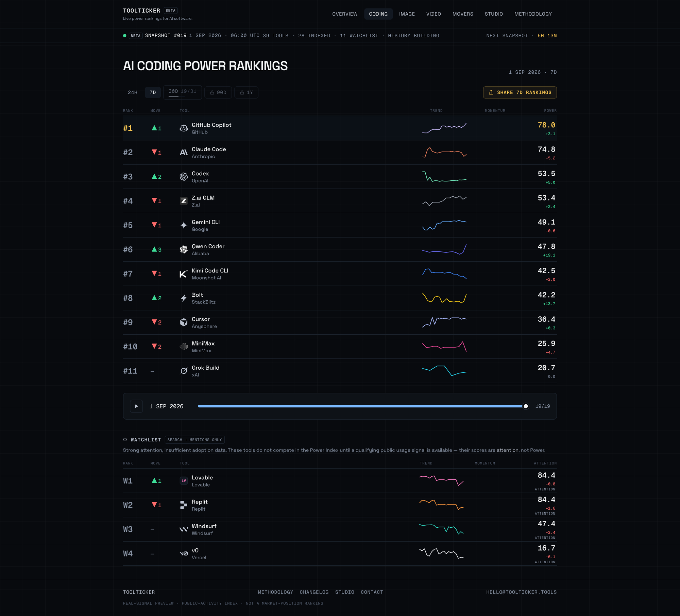Switch to the Video nav tab
680x616 pixels.
(434, 14)
